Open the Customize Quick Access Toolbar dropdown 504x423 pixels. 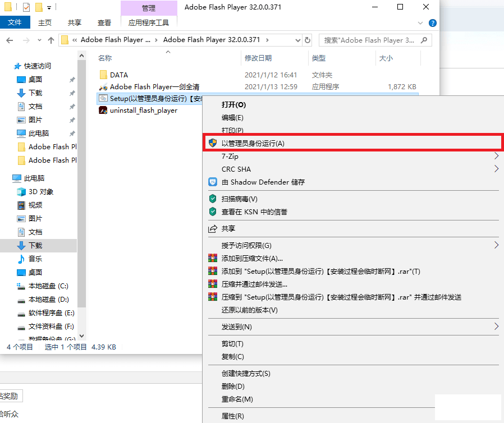tap(49, 7)
